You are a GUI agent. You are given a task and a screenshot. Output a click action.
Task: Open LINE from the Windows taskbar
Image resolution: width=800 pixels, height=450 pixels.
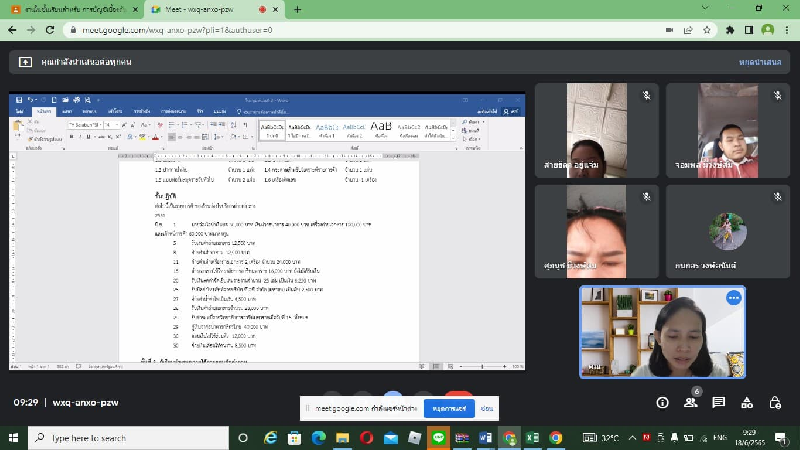[x=438, y=438]
